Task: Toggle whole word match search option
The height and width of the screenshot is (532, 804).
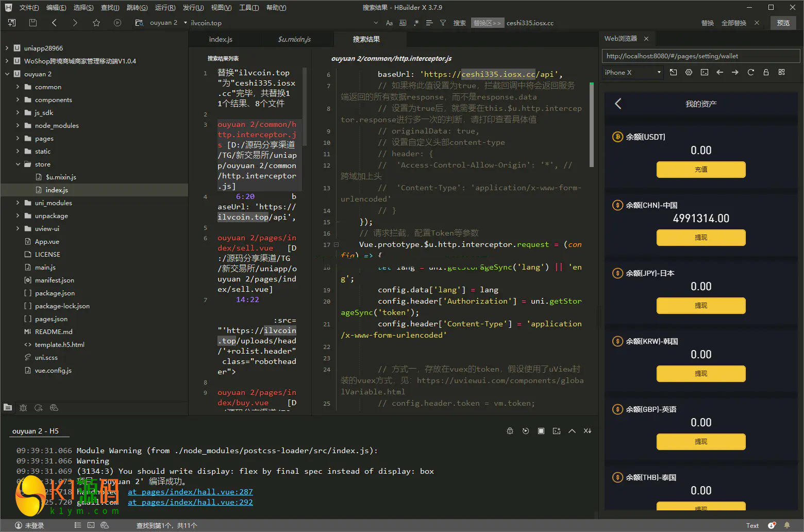Action: pos(403,23)
